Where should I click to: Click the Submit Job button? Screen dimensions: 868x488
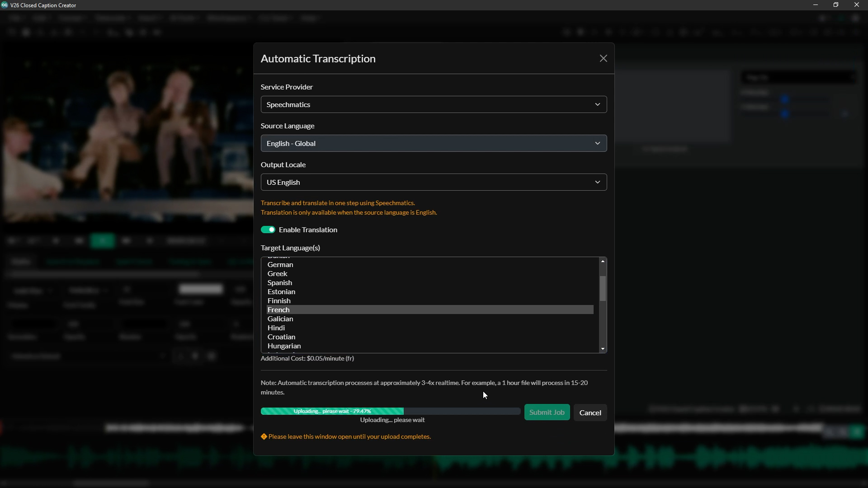547,413
